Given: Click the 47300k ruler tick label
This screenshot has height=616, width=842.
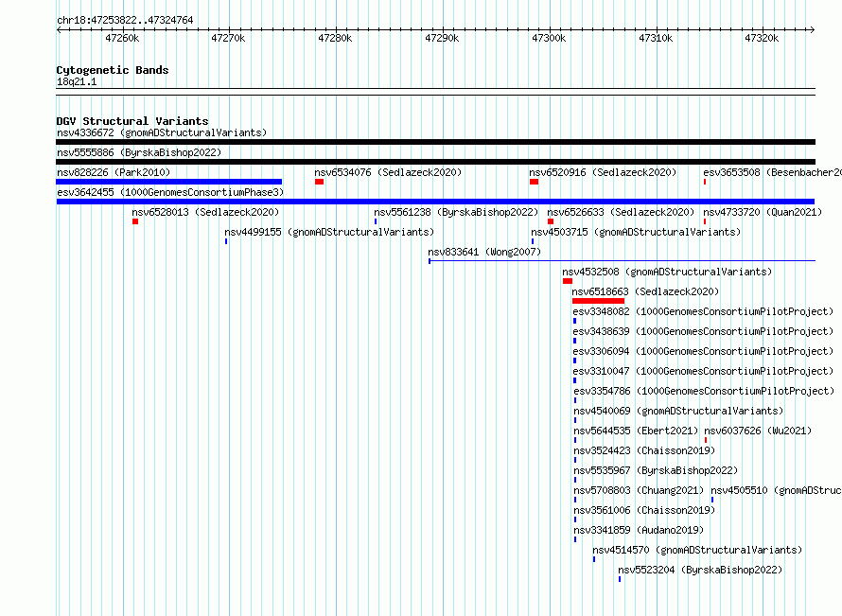Looking at the screenshot, I should click(x=549, y=38).
